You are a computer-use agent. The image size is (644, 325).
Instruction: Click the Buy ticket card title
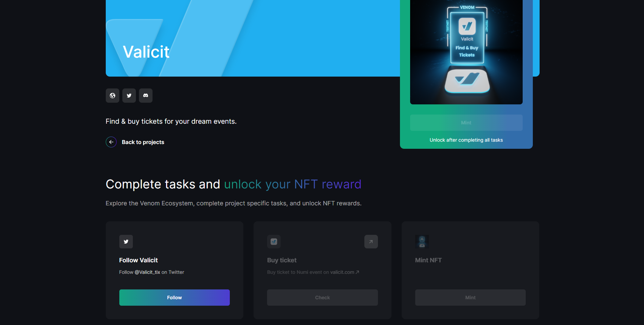[x=282, y=260]
